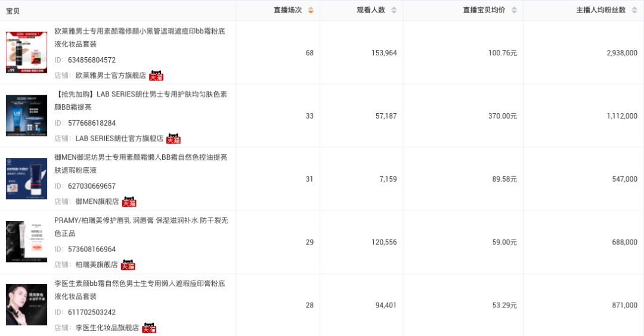Click fan count 688,000
This screenshot has width=644, height=336.
(x=625, y=242)
